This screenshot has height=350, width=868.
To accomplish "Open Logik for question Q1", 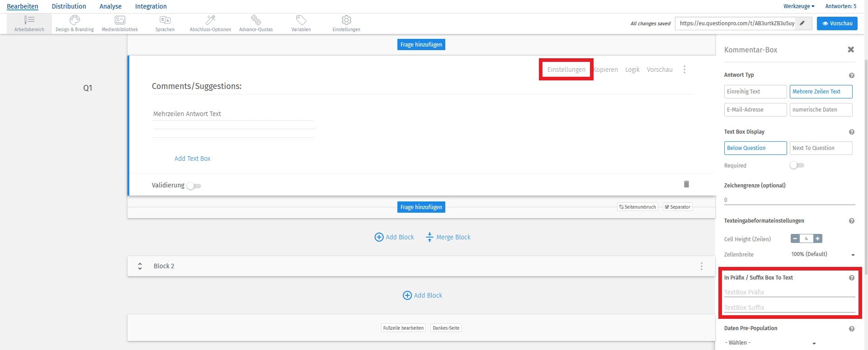I will [x=632, y=70].
